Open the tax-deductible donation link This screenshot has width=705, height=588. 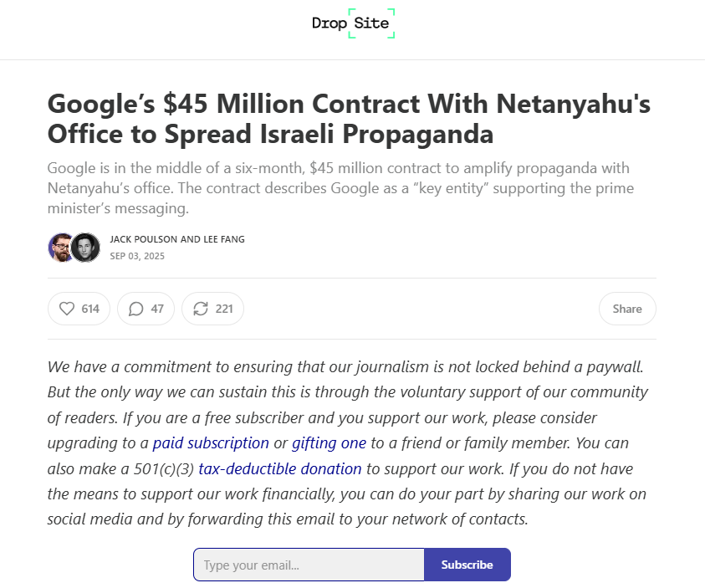tap(279, 468)
